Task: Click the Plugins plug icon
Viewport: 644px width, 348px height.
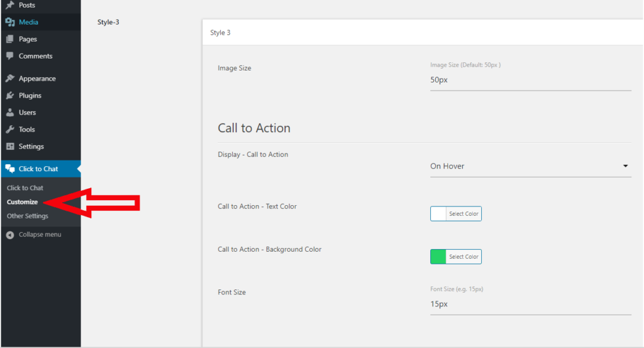Action: click(x=10, y=95)
